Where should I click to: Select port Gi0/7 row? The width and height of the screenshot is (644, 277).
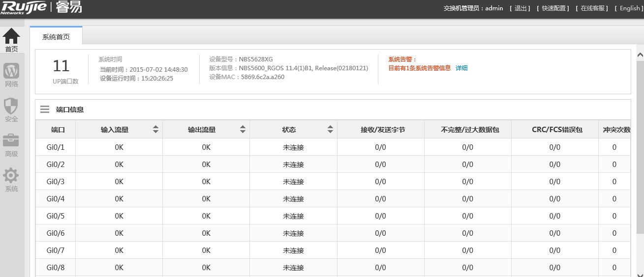(x=333, y=250)
